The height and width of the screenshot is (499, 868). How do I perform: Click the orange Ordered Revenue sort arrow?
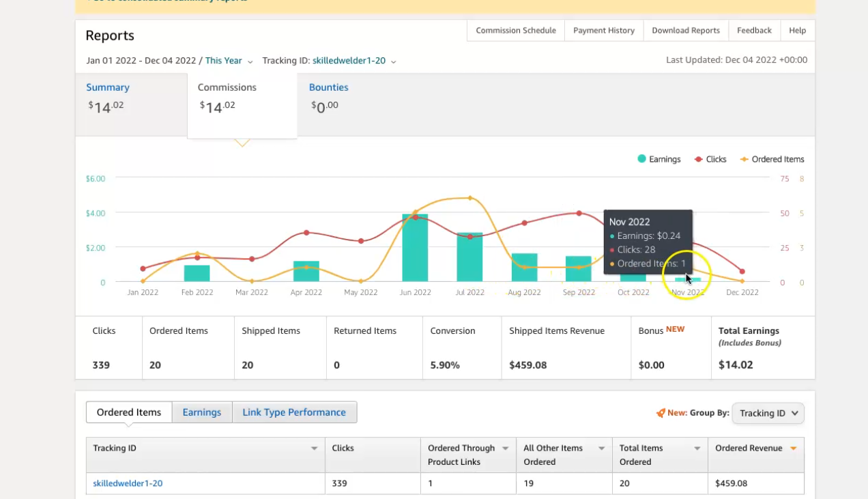coord(793,448)
